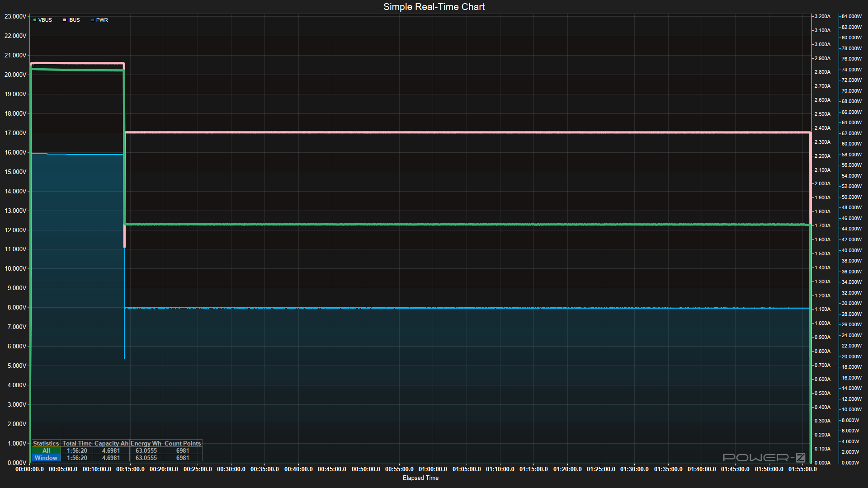Click the 6981 count in the Window row

pos(183,458)
